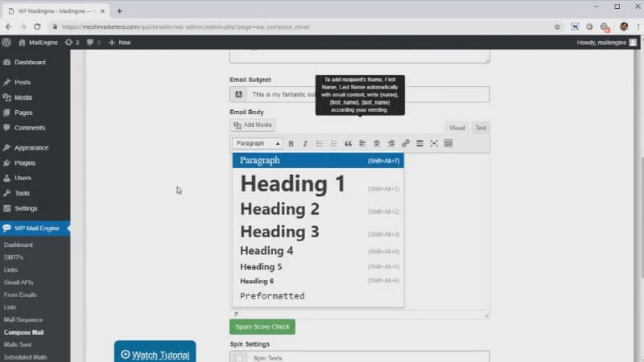644x362 pixels.
Task: Click the WordPress logo in admin bar
Action: point(6,43)
